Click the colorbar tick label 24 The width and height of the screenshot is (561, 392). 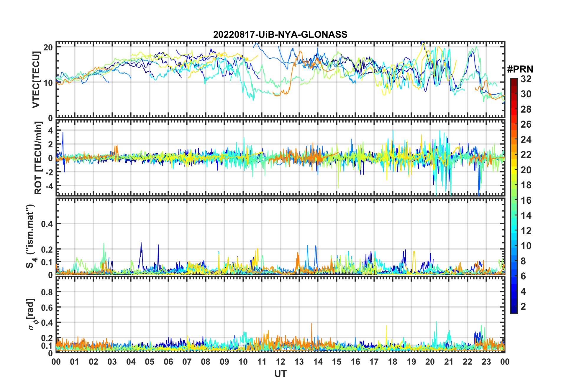coord(526,140)
